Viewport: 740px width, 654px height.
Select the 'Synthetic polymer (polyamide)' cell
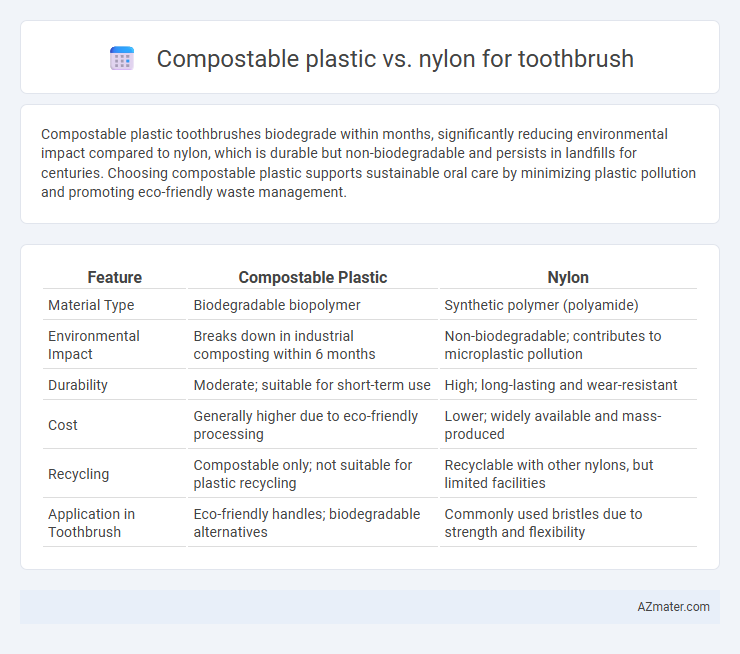541,305
